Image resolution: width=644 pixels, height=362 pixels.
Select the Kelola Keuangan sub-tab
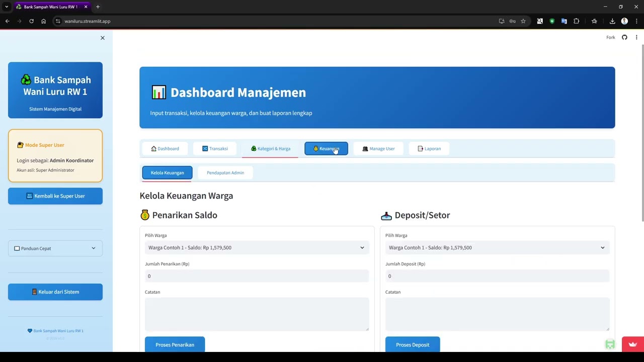pos(167,172)
